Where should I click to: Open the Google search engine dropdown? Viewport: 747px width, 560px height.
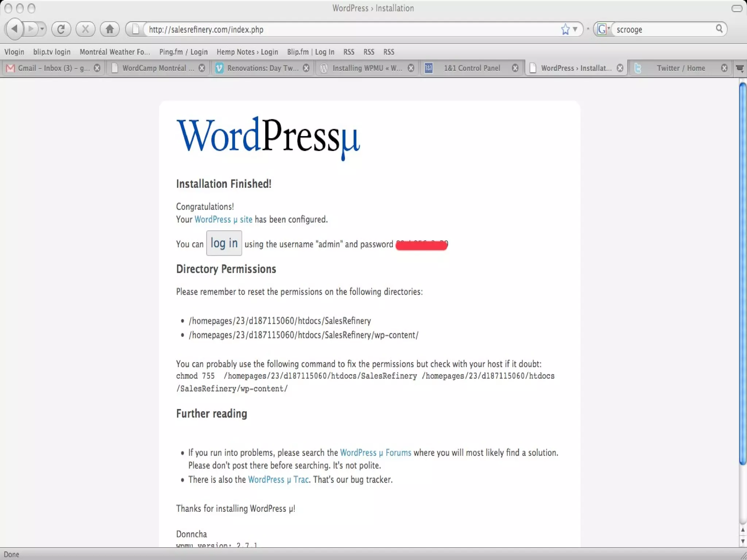604,29
